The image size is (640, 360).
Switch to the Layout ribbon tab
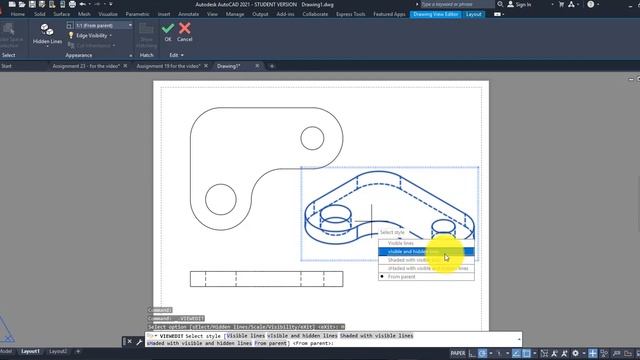(473, 14)
